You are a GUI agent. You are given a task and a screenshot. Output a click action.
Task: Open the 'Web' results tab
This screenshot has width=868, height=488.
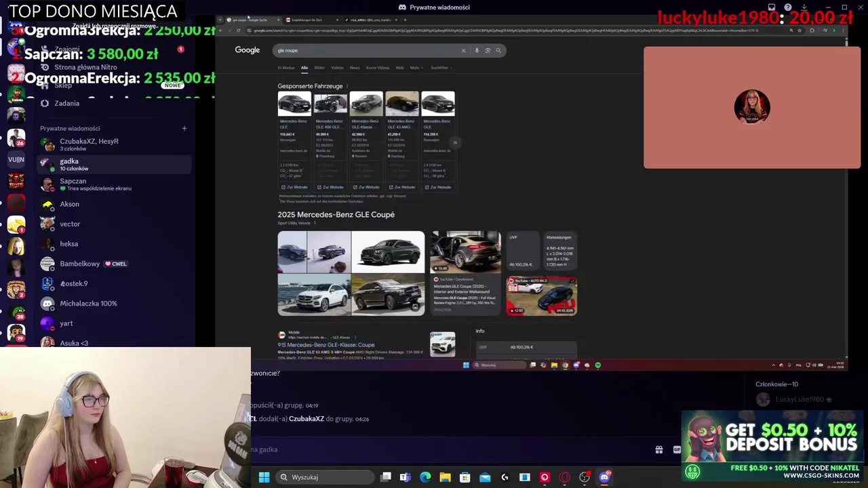tap(399, 68)
